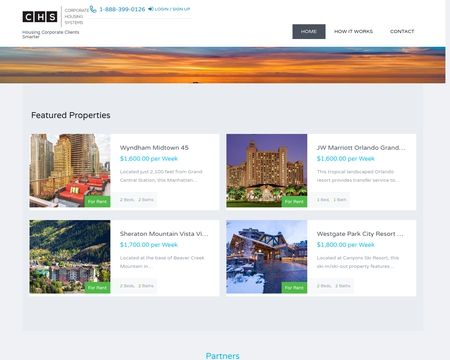Open How It Works menu item
This screenshot has width=450, height=360.
[x=353, y=31]
